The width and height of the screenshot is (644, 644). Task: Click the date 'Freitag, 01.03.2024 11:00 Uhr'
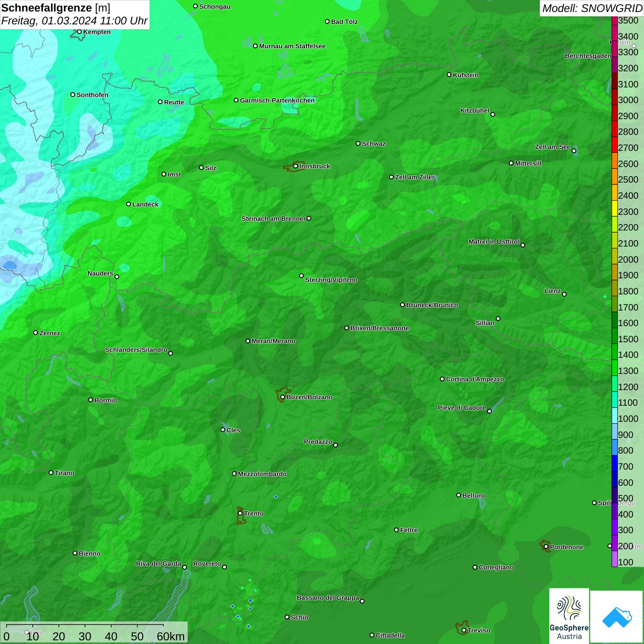tap(75, 21)
